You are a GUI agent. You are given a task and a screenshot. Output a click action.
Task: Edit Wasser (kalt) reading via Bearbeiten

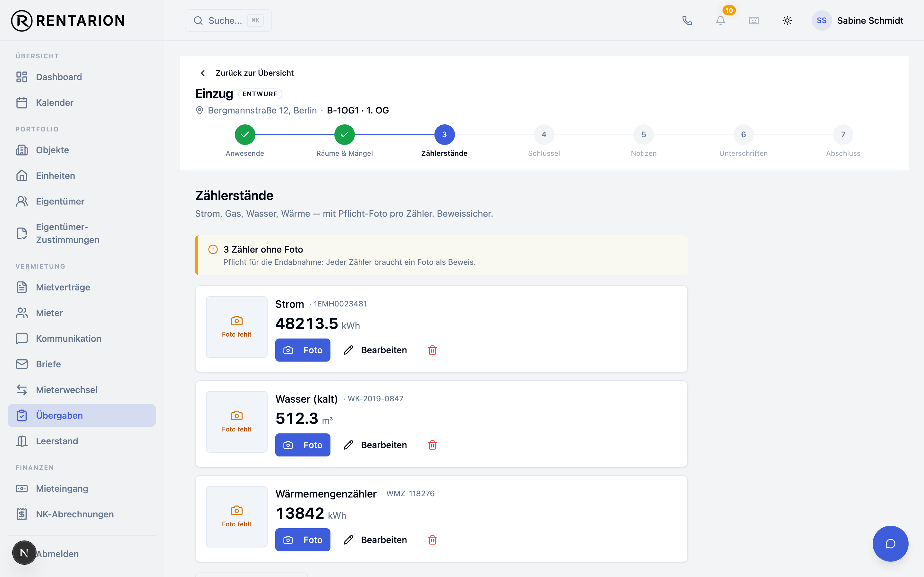click(376, 445)
